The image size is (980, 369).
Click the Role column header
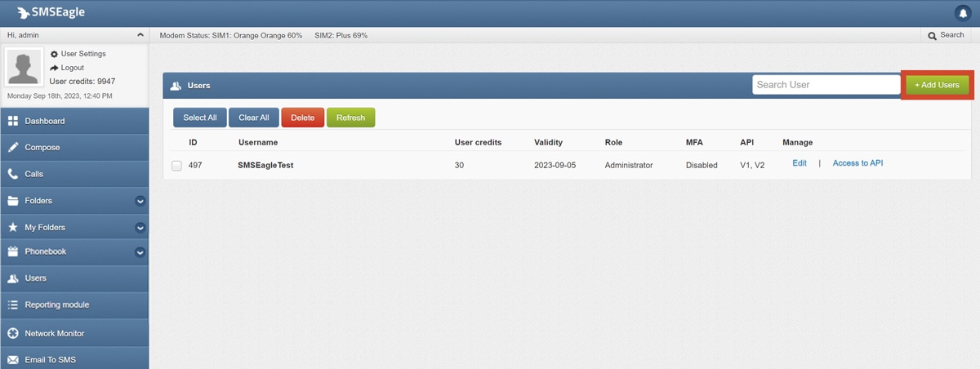(613, 142)
